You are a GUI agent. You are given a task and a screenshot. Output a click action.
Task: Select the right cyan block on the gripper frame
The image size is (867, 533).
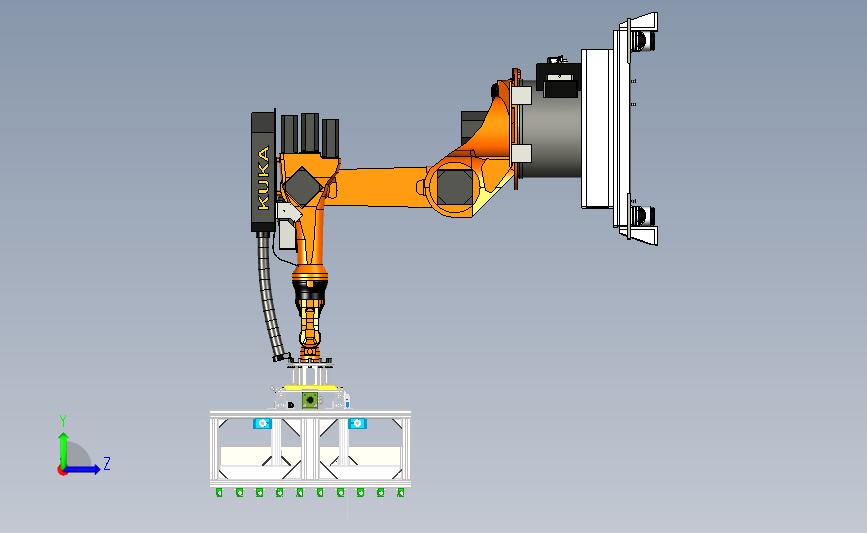coord(357,424)
